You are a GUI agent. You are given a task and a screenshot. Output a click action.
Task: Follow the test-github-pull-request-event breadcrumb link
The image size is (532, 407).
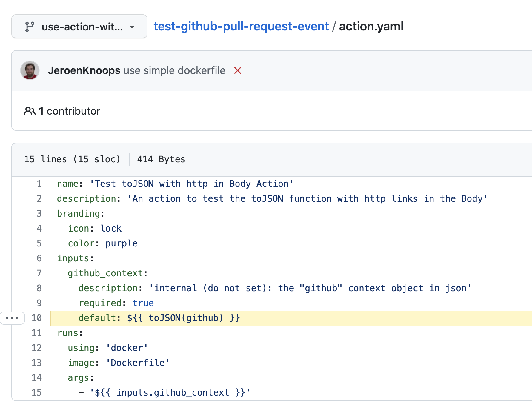[x=241, y=26]
